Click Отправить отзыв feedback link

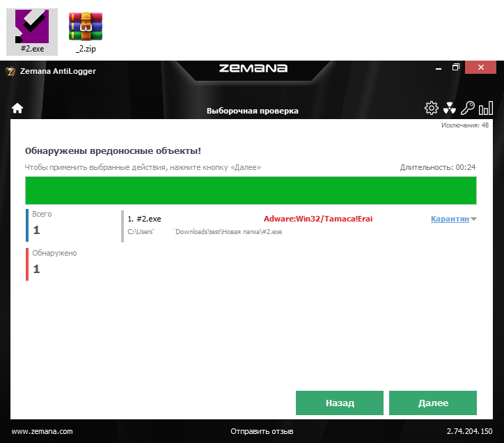[262, 431]
